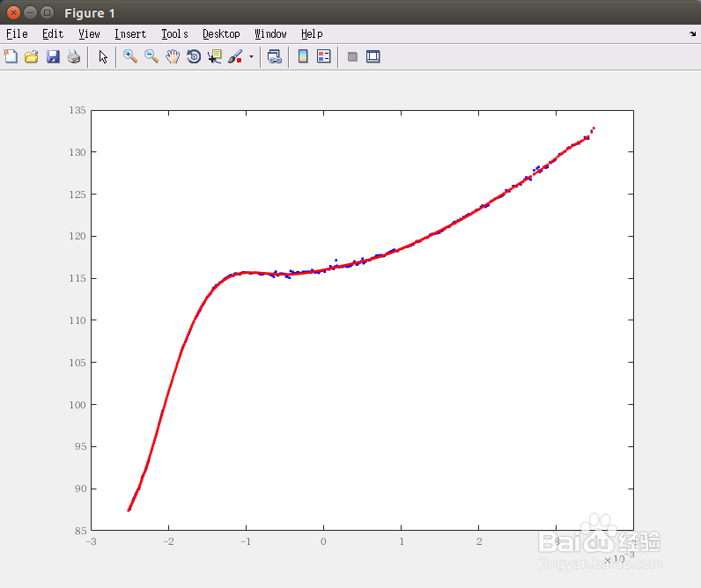
Task: Insert a legend via toolbar icon
Action: click(324, 56)
